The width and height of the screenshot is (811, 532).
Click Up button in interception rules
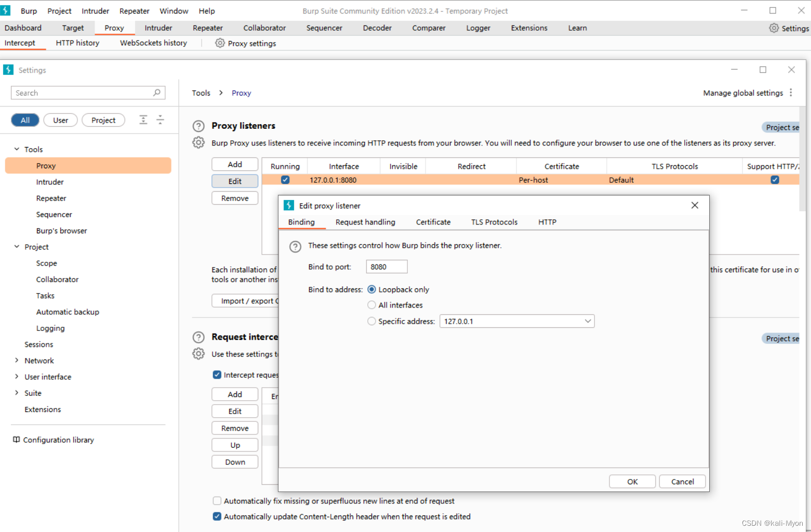[235, 445]
